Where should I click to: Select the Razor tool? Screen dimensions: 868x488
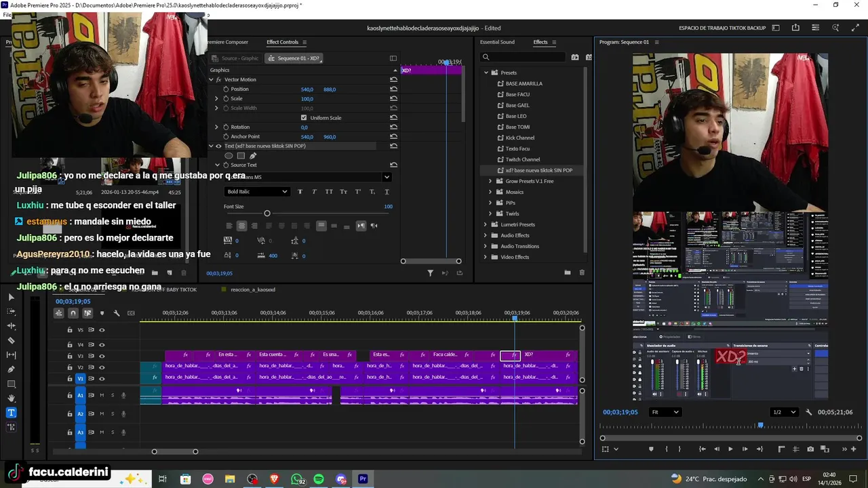click(11, 340)
